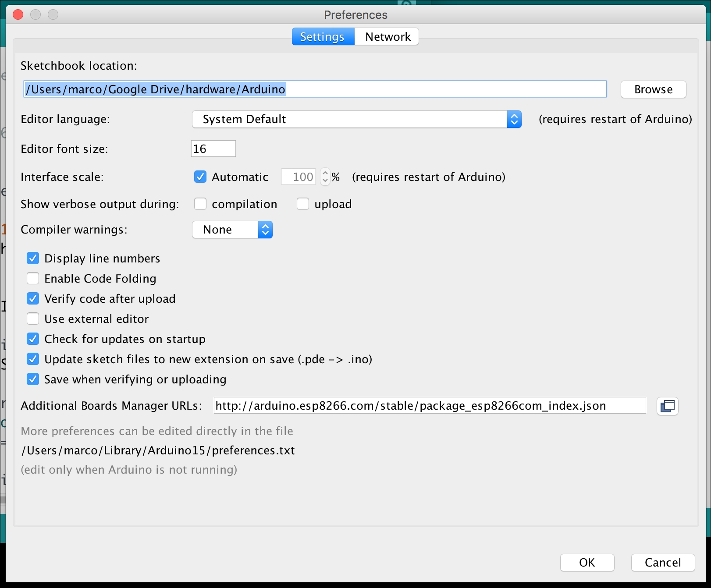The width and height of the screenshot is (711, 588).
Task: Select the Settings tab
Action: tap(323, 37)
